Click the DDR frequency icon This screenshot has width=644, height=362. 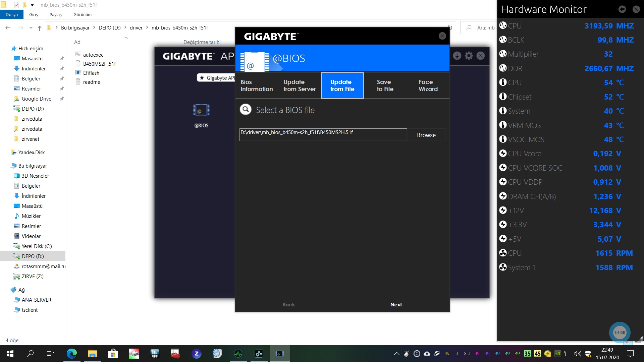[x=503, y=68]
